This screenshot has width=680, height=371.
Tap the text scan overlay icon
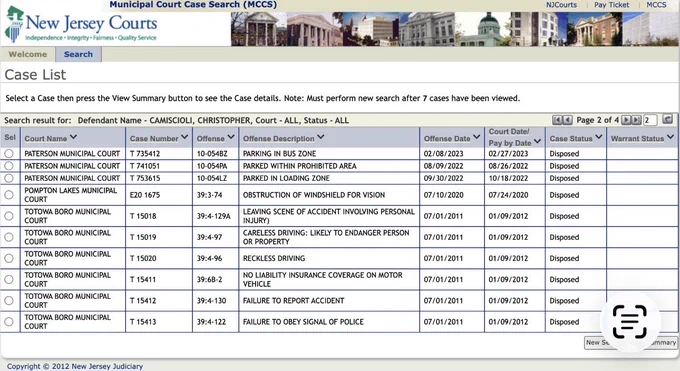point(630,322)
